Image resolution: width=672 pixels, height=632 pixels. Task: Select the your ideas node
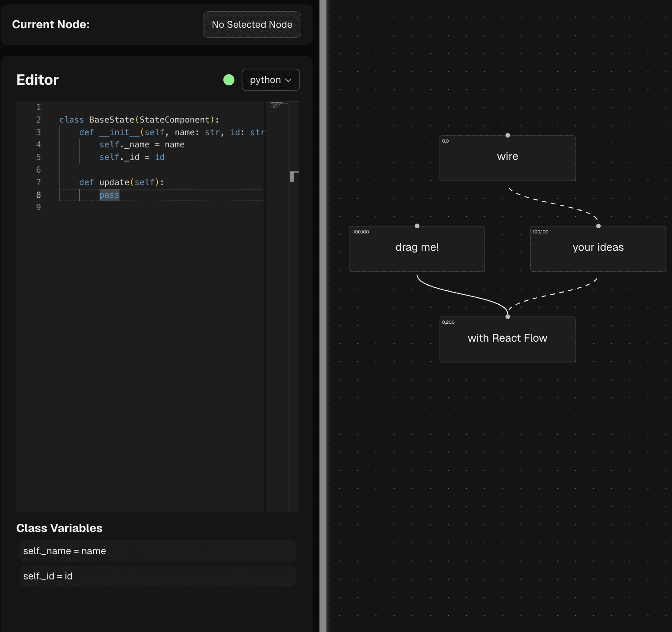(x=598, y=249)
